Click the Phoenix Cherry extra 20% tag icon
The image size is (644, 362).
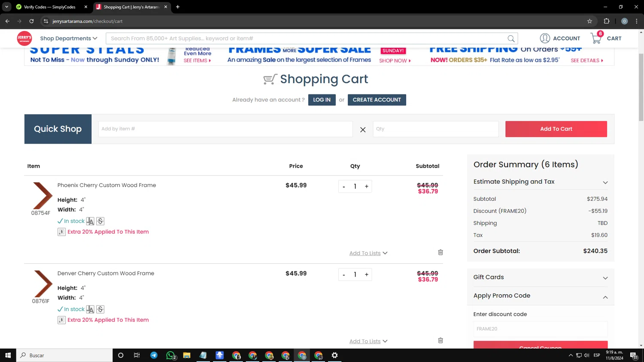coord(61,232)
